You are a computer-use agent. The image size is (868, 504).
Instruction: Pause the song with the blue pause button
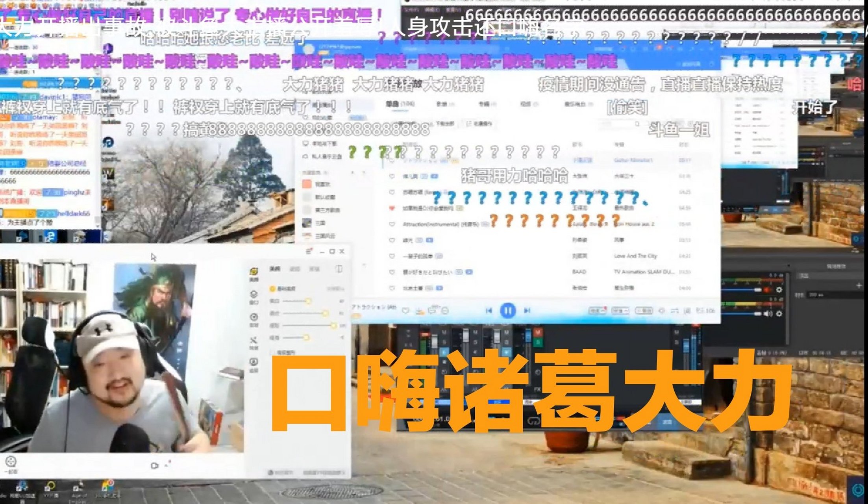[508, 311]
